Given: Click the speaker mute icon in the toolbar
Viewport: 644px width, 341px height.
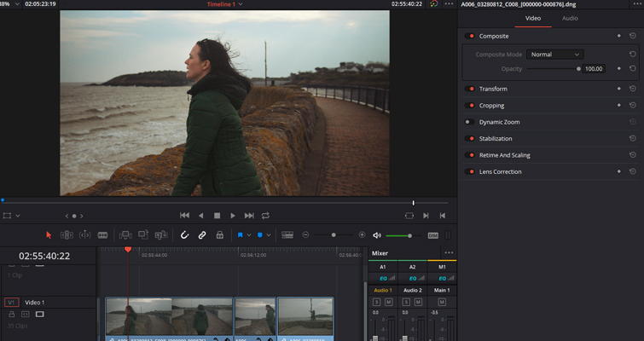Looking at the screenshot, I should (x=377, y=234).
